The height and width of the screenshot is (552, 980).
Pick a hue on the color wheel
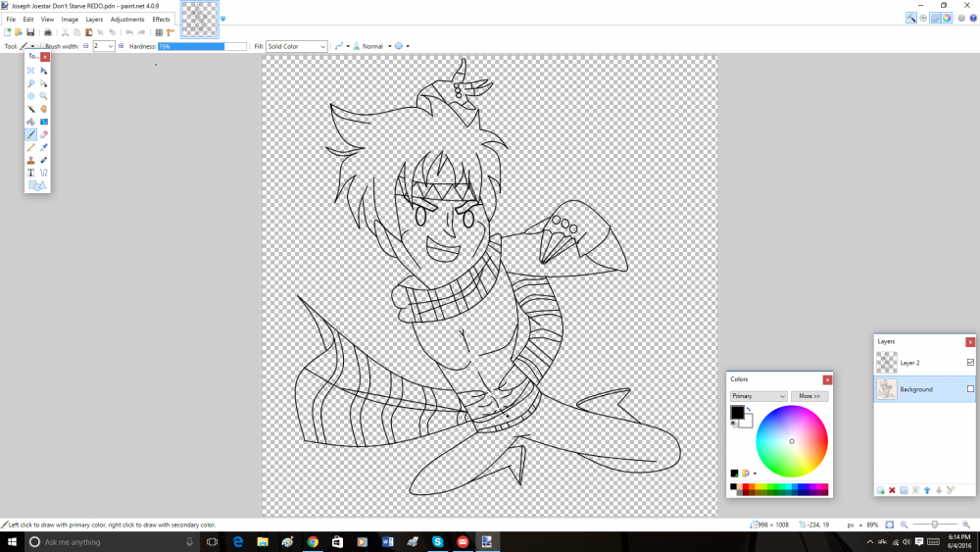pos(792,441)
